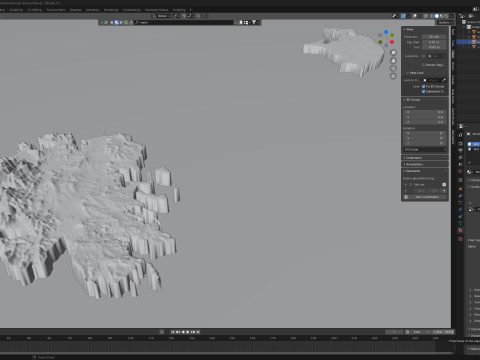
Task: Open the XYZ Euler rotation mode dropdown
Action: click(425, 149)
